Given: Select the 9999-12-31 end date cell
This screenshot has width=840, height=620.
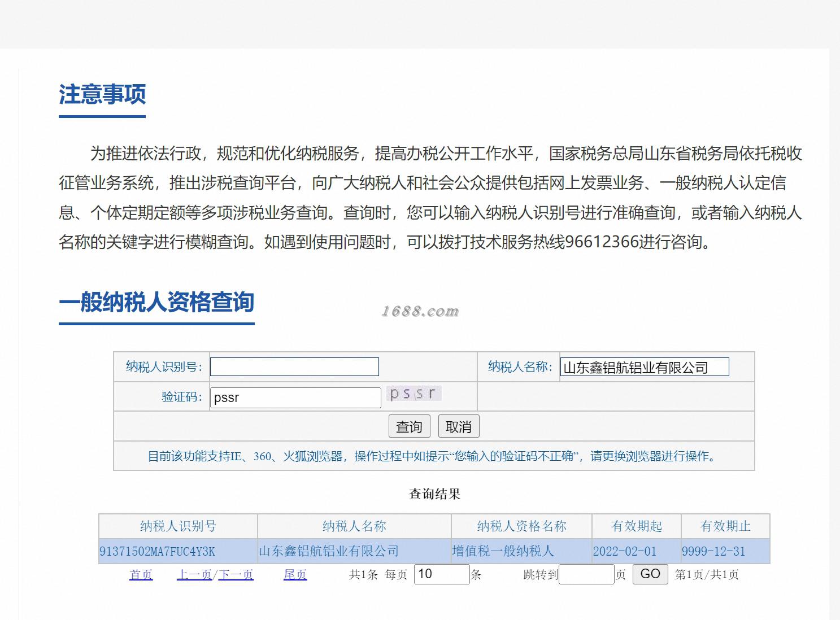Looking at the screenshot, I should (x=725, y=551).
